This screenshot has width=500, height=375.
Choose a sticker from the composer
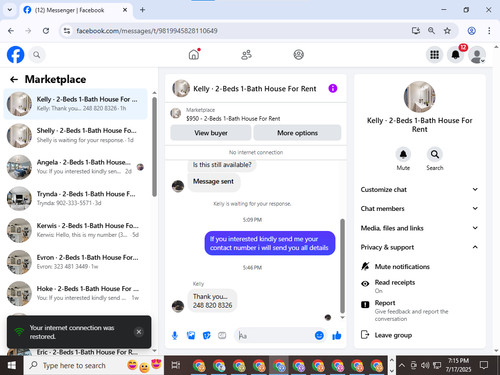207,335
